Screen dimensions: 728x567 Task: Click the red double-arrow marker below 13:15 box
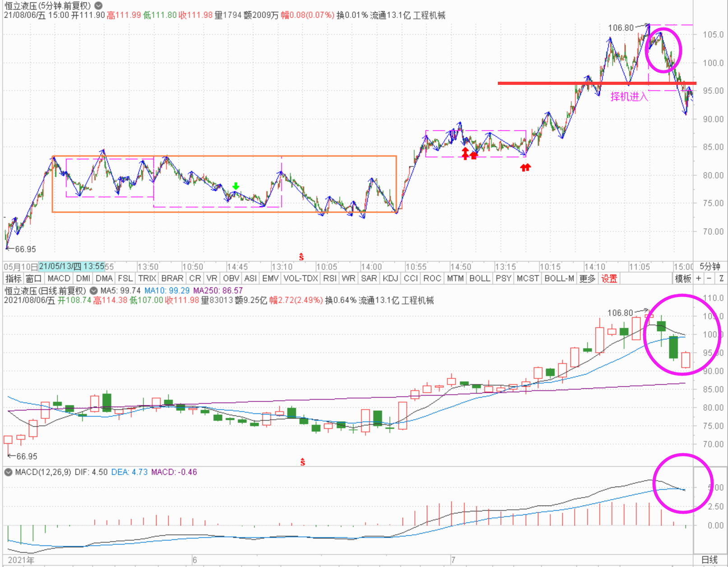tap(525, 167)
